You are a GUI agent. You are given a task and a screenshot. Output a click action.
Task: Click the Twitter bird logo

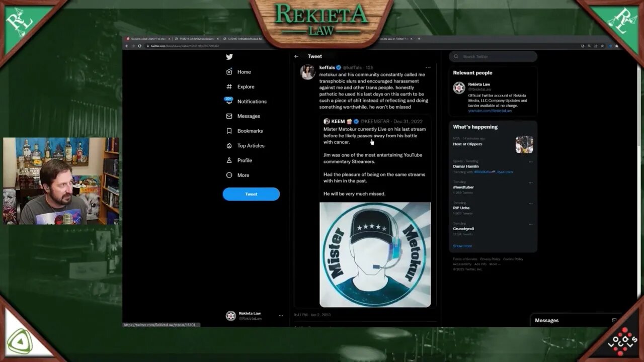click(229, 57)
